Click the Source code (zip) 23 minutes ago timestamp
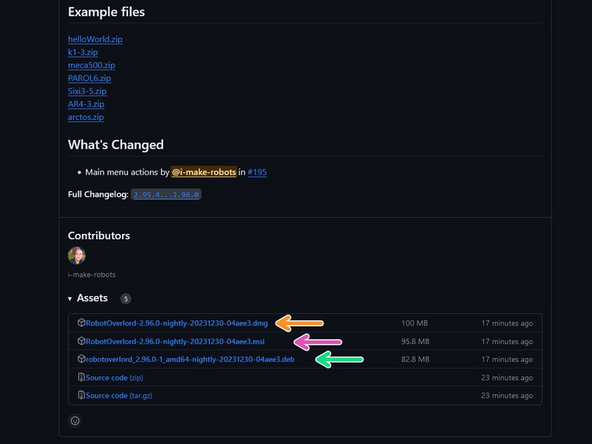 507,378
